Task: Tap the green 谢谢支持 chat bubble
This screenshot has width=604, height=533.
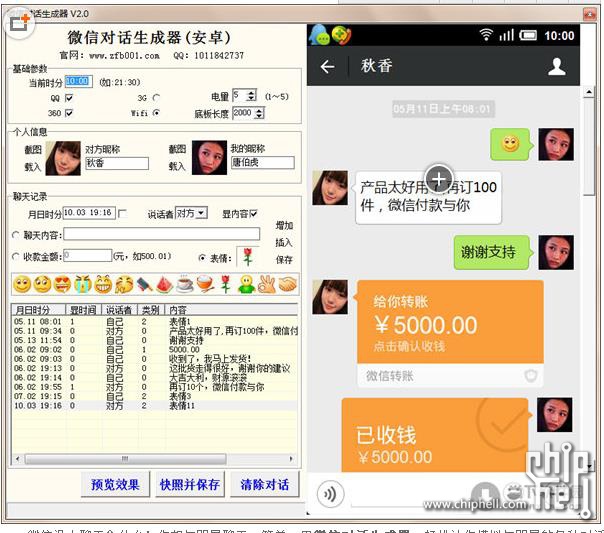Action: [x=493, y=252]
